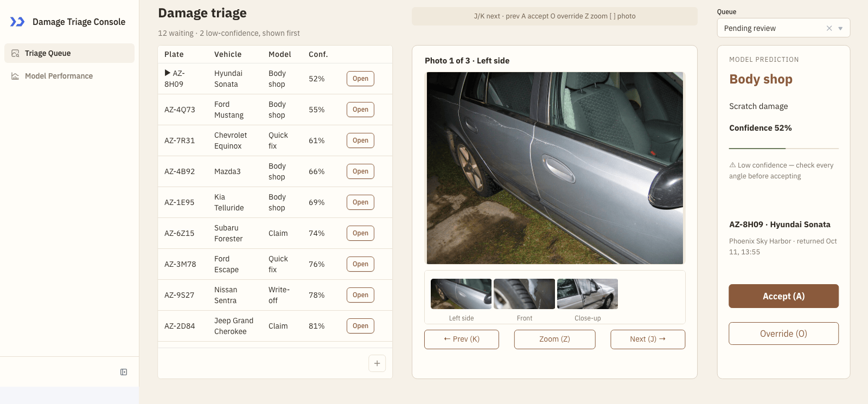Image resolution: width=868 pixels, height=404 pixels.
Task: Click the Model column header
Action: click(280, 54)
